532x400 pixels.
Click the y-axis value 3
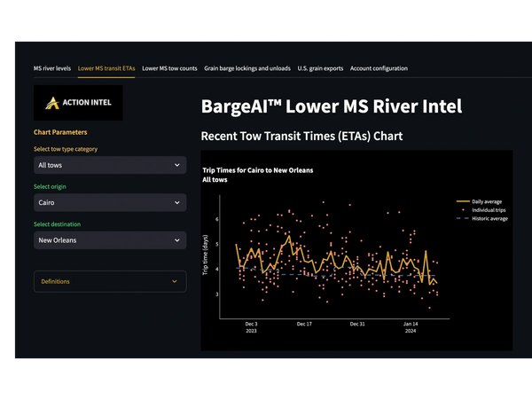pyautogui.click(x=217, y=294)
